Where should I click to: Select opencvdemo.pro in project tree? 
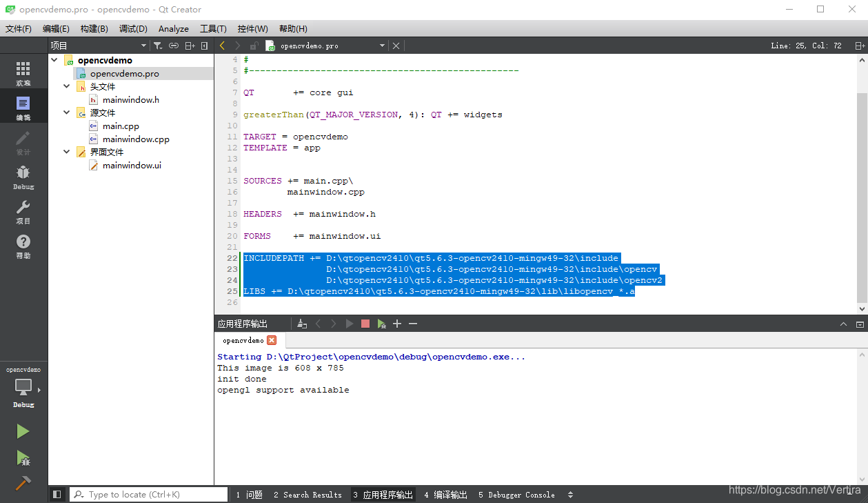point(124,73)
